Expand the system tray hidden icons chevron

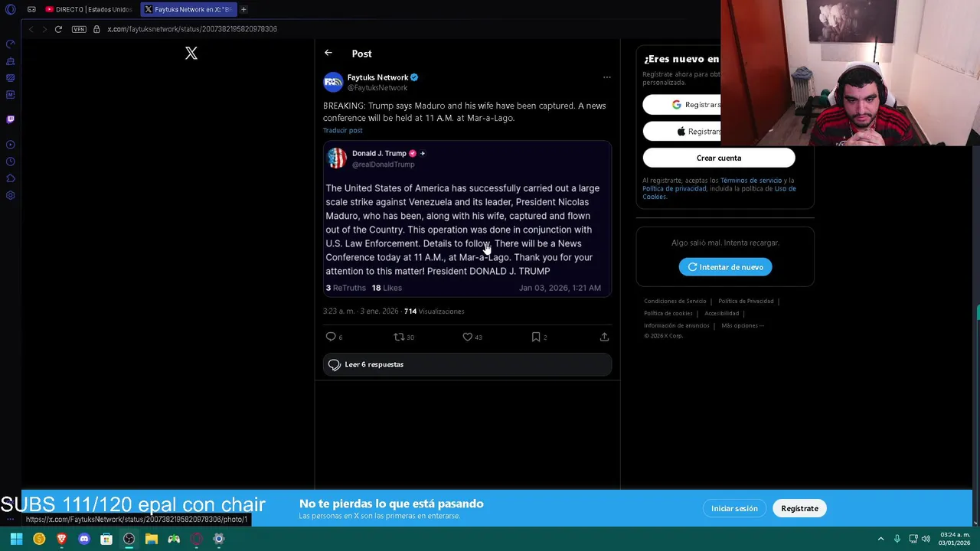tap(880, 539)
